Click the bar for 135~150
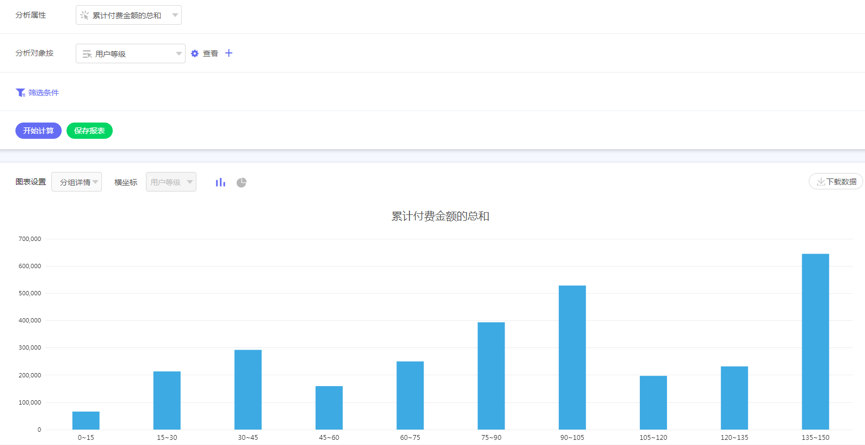 (x=816, y=342)
